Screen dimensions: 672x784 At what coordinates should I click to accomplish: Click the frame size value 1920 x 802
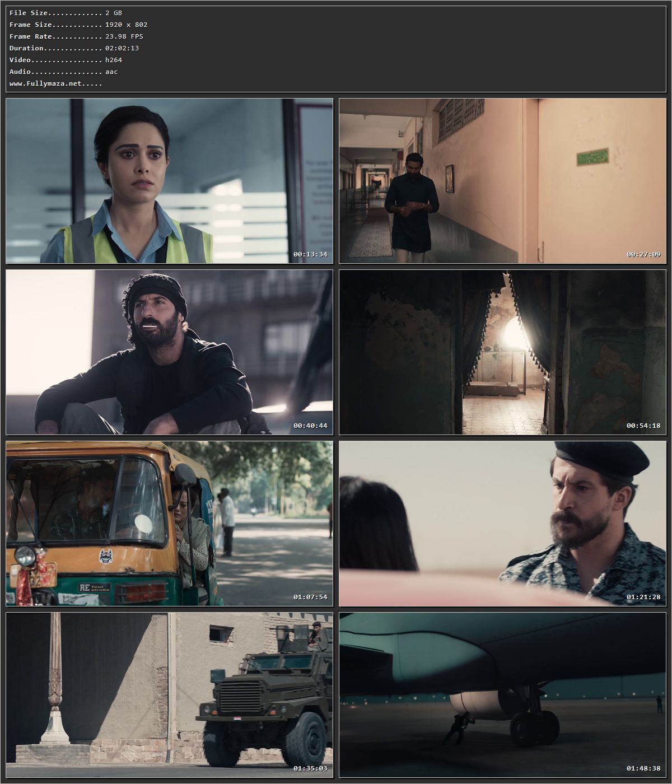coord(127,25)
